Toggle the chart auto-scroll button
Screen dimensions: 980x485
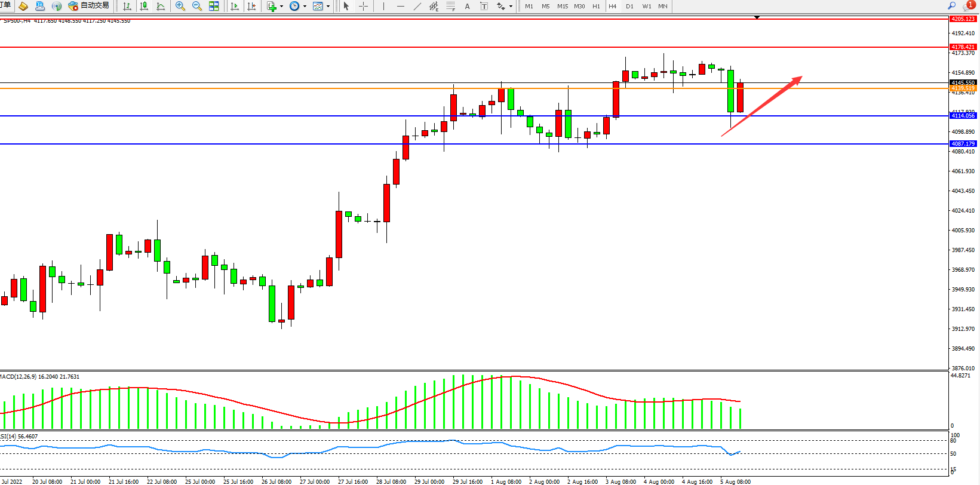(235, 6)
